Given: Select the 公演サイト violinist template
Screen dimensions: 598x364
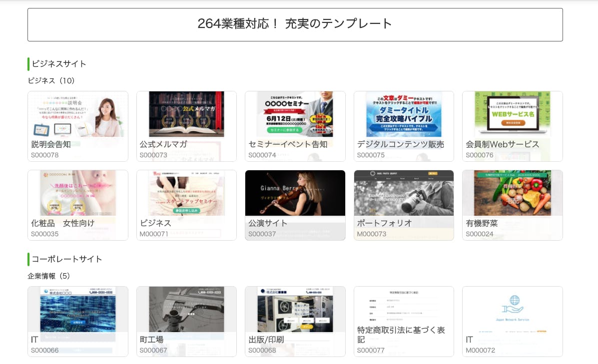Looking at the screenshot, I should pos(295,205).
